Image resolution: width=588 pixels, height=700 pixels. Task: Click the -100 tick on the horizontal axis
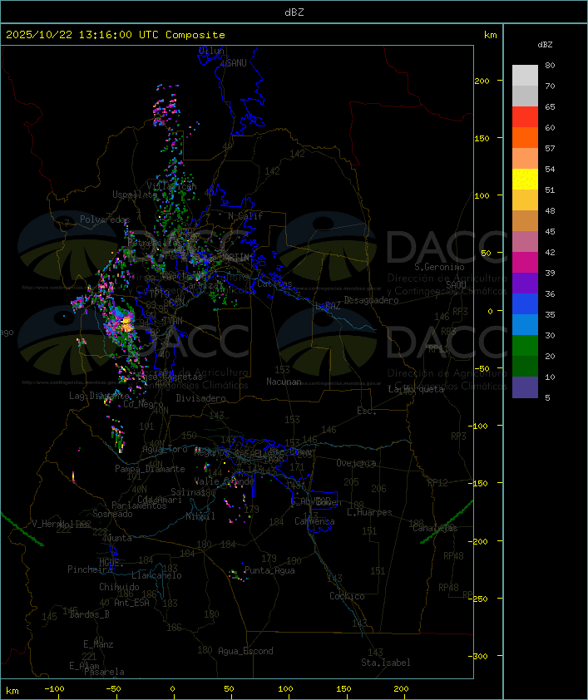point(54,689)
